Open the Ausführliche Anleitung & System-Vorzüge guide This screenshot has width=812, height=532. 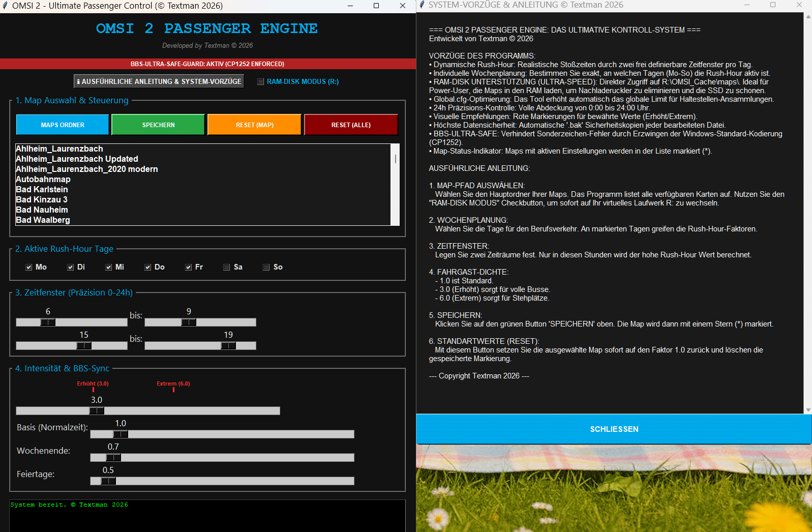click(x=159, y=81)
